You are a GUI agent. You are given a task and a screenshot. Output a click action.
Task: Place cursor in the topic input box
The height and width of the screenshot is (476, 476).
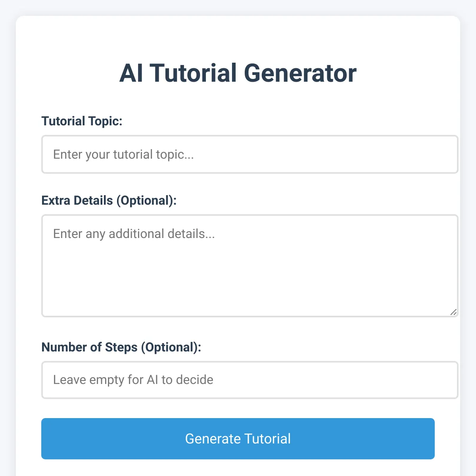pyautogui.click(x=250, y=154)
